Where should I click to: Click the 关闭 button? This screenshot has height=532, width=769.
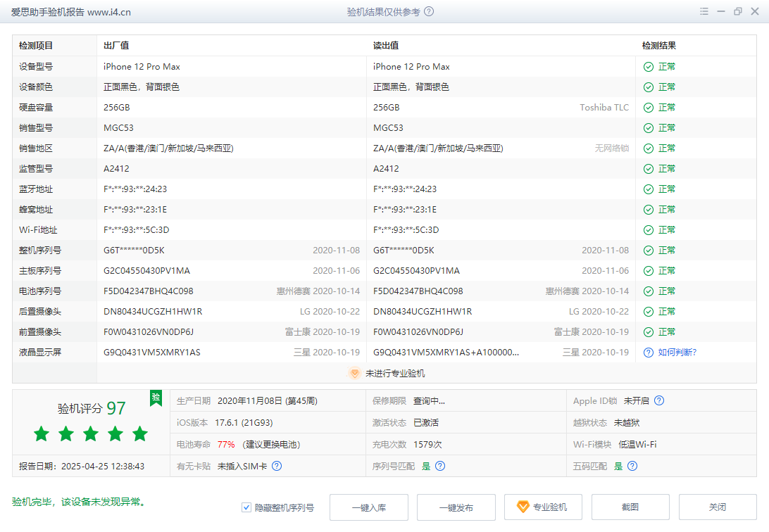(718, 507)
